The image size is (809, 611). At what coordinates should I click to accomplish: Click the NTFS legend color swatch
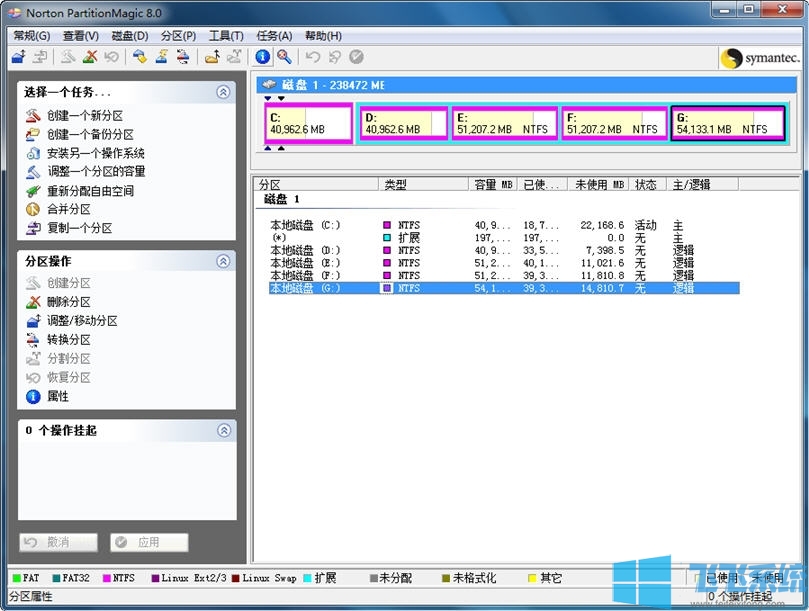[105, 578]
